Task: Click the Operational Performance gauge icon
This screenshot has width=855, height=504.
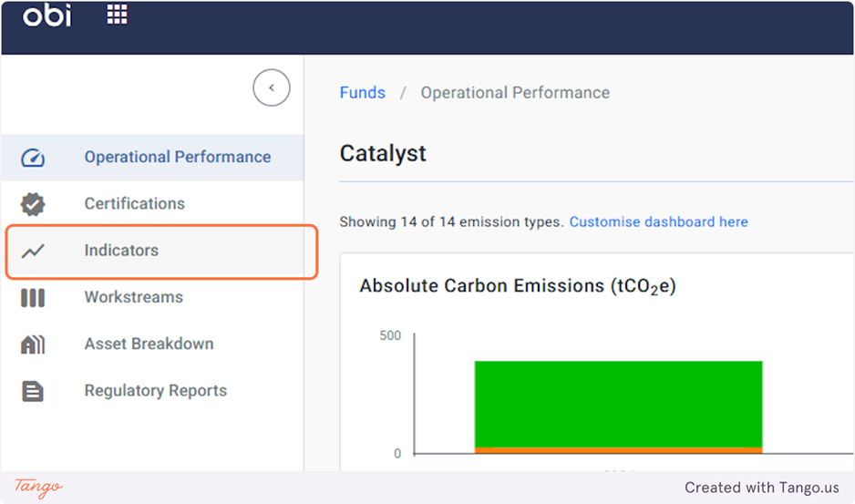Action: coord(33,158)
